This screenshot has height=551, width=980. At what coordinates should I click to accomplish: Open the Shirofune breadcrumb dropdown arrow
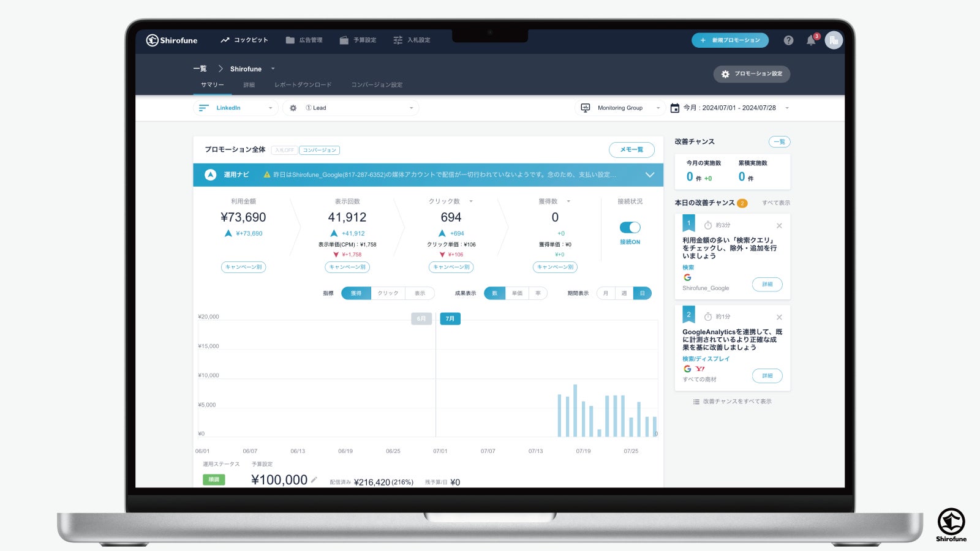coord(273,69)
